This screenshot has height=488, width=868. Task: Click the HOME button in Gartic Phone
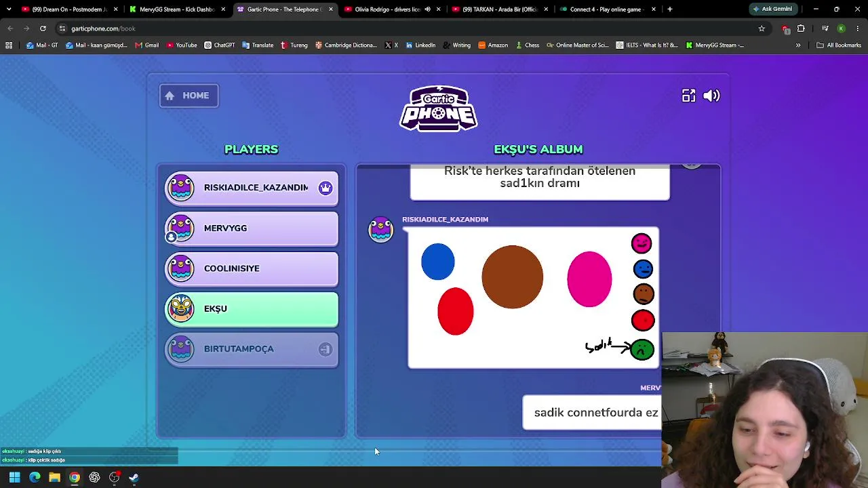click(189, 96)
